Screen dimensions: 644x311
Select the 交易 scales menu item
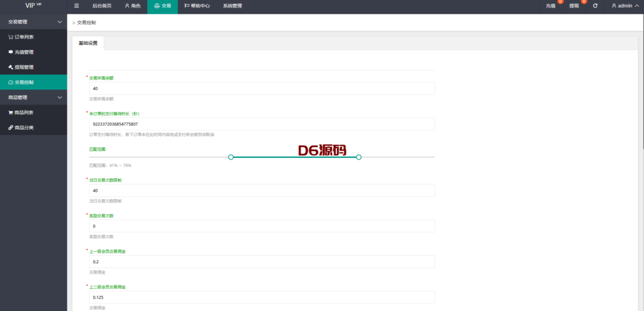(162, 6)
